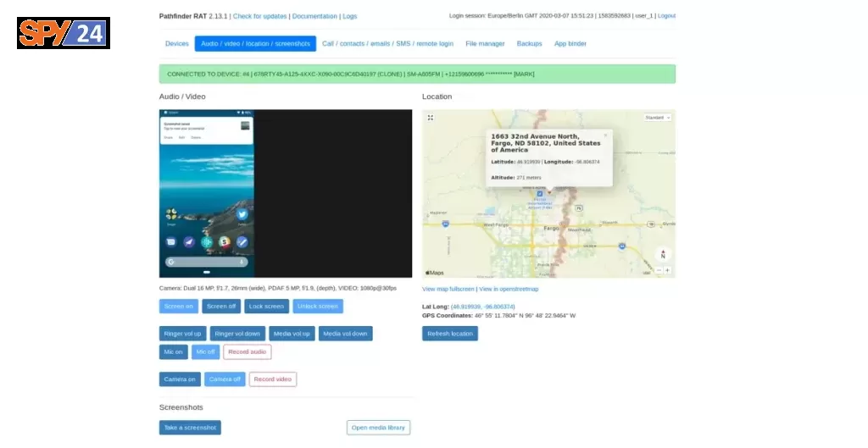Tap the blue pencil app icon in dock
The width and height of the screenshot is (868, 448).
pyautogui.click(x=242, y=241)
